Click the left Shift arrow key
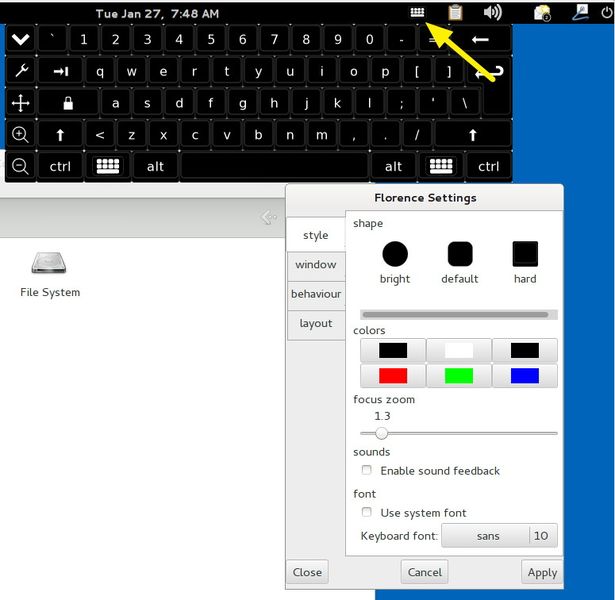Viewport: 615px width, 600px height. click(x=60, y=135)
